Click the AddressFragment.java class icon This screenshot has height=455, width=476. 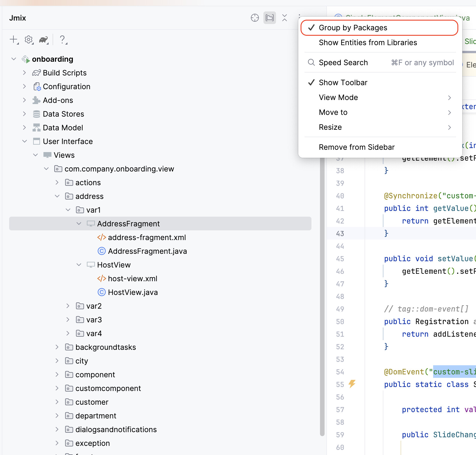pyautogui.click(x=102, y=251)
